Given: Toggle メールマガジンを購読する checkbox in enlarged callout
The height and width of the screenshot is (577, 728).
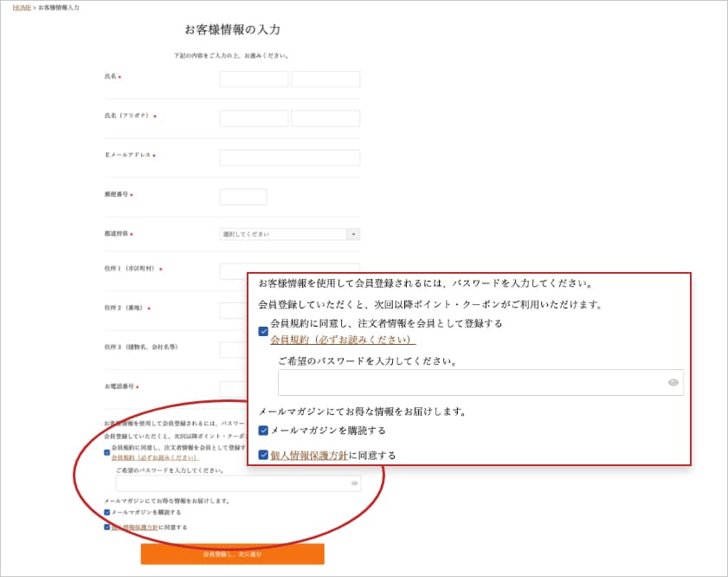Looking at the screenshot, I should 263,431.
